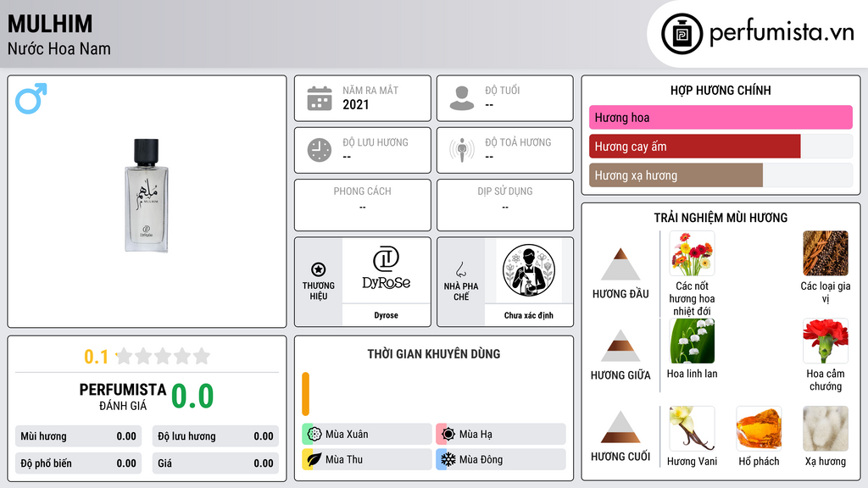The image size is (868, 488).
Task: Select the Mùa Đông season chip
Action: (x=501, y=459)
